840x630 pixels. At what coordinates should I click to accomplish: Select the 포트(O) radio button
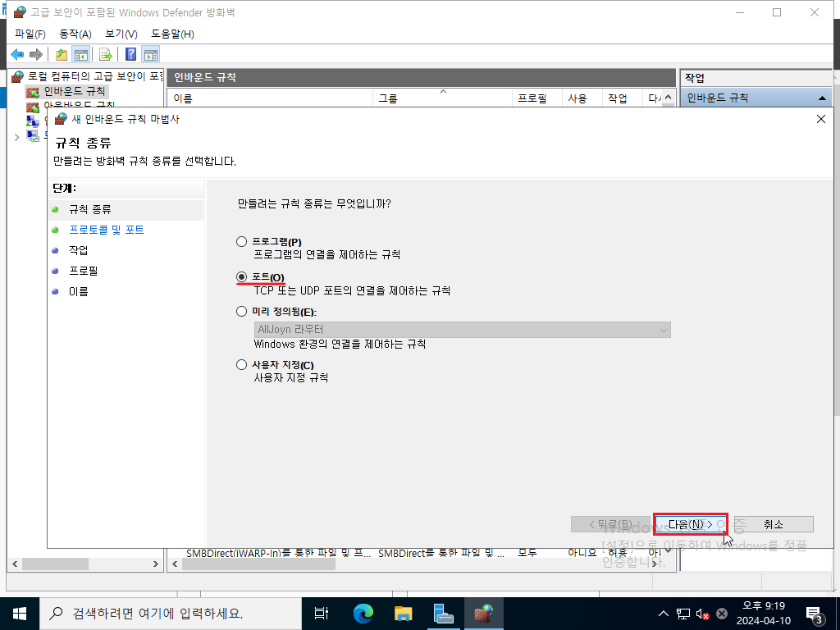click(242, 277)
